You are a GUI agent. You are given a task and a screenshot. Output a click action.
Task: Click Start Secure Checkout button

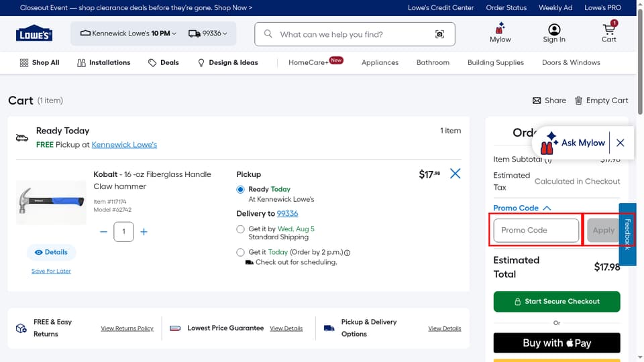click(557, 302)
